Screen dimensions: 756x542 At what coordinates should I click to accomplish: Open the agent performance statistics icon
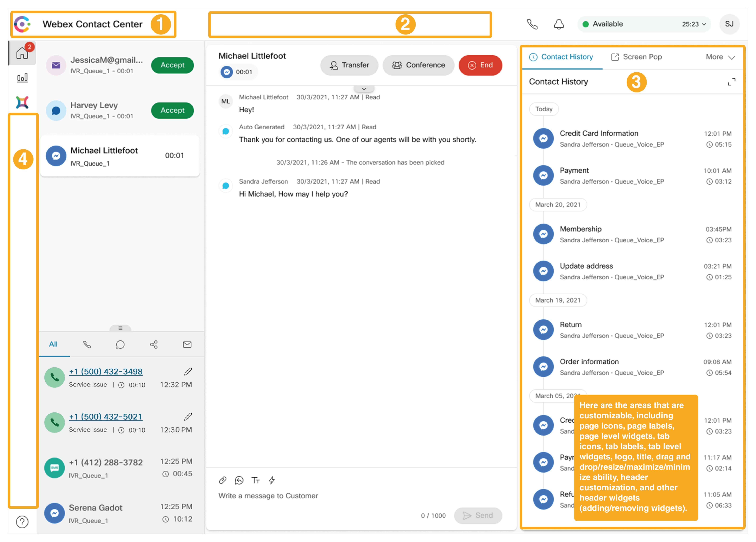pos(22,78)
